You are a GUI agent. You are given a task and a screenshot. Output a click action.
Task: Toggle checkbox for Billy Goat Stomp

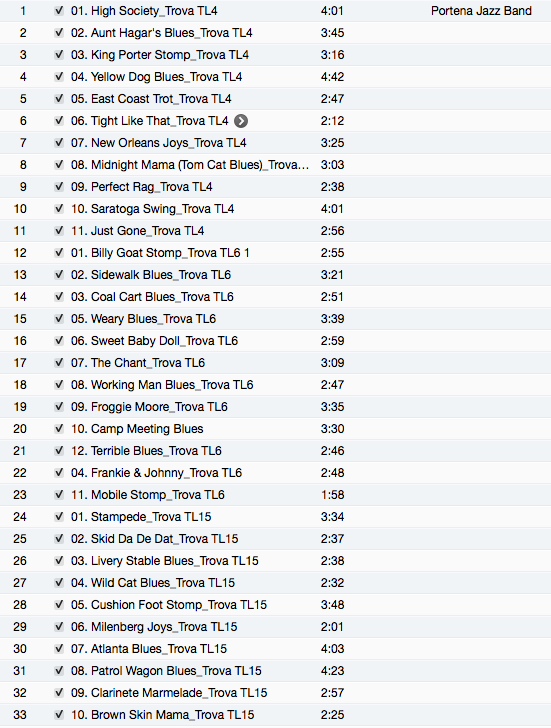point(59,253)
